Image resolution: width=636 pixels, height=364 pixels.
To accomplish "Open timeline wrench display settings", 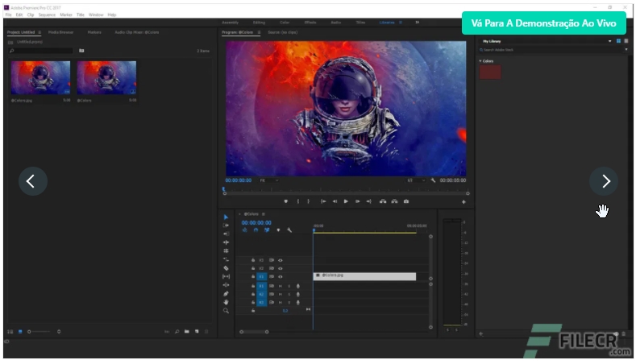I will click(x=289, y=230).
